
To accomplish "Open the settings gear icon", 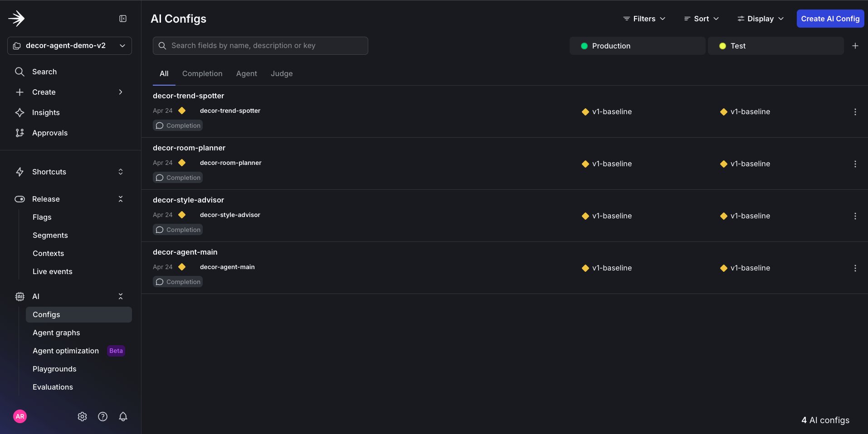I will (82, 416).
